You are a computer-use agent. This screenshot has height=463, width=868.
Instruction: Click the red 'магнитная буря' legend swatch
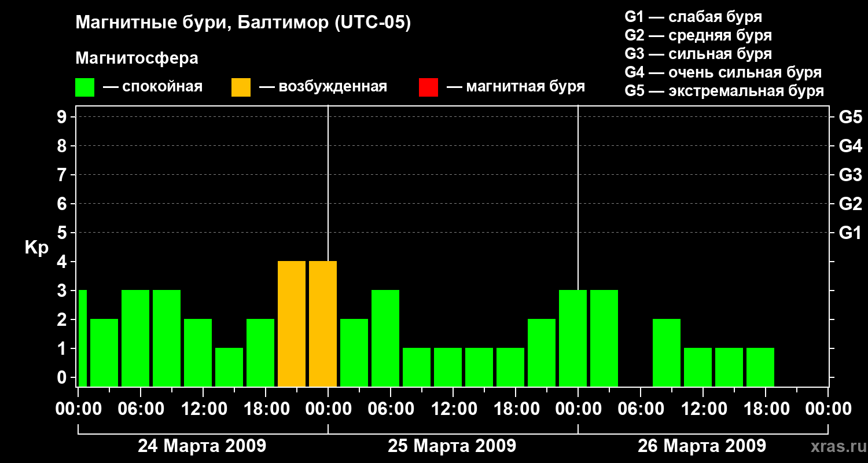click(x=428, y=87)
